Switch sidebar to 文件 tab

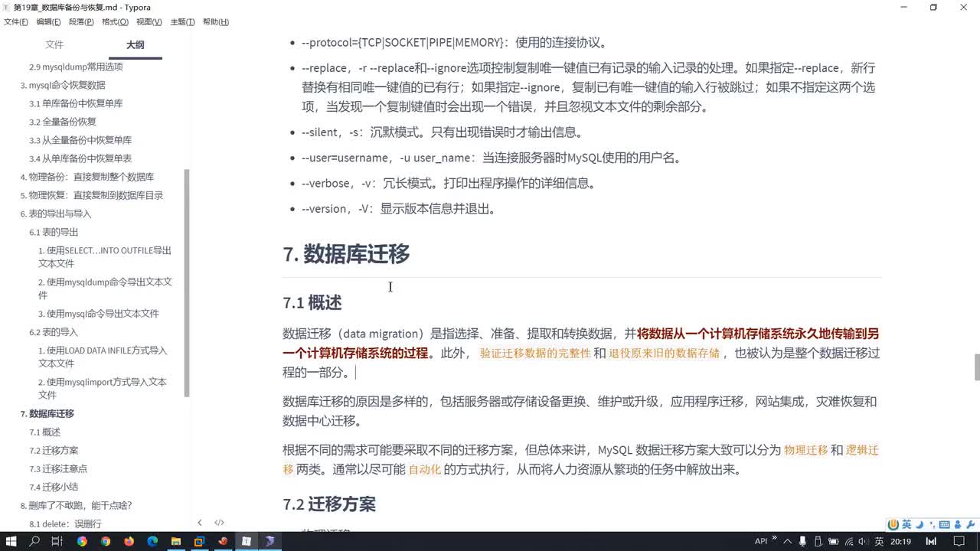point(54,44)
